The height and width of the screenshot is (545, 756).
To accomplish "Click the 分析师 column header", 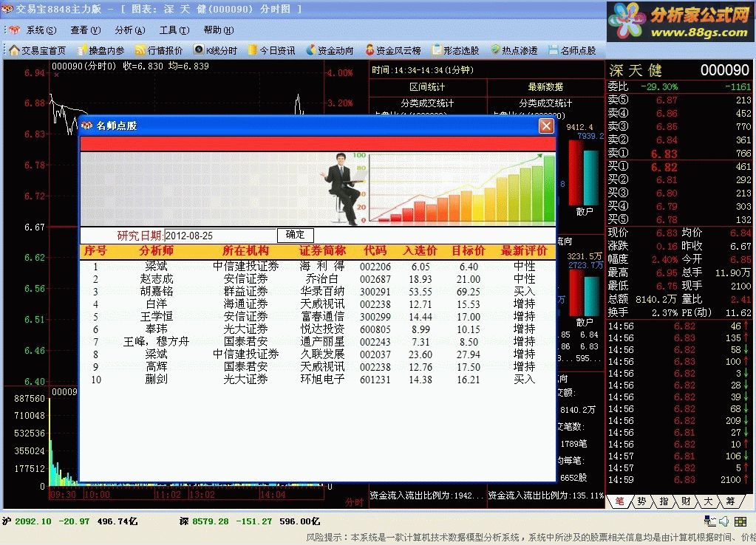I will 156,251.
